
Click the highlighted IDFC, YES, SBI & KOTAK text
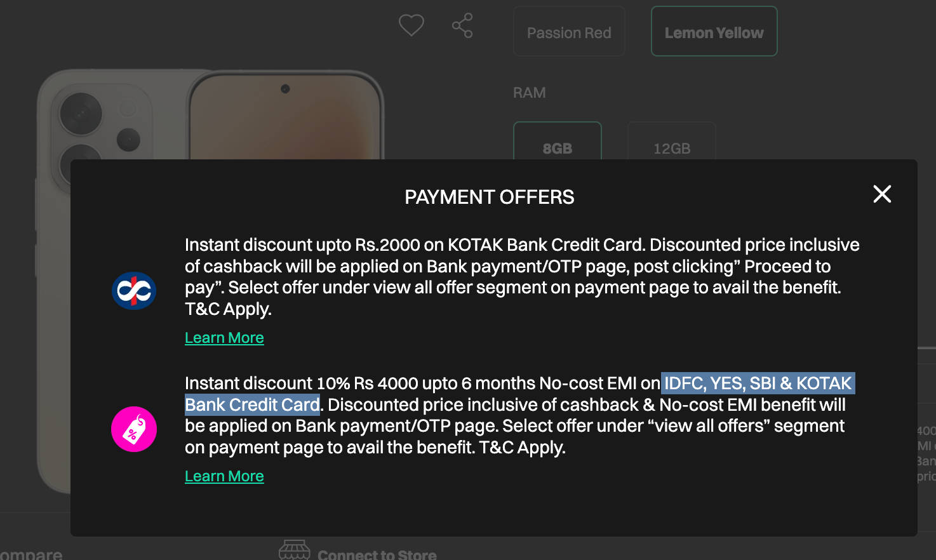(758, 383)
